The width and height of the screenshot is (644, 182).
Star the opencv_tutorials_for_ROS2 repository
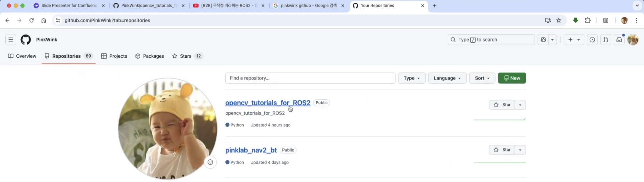[x=502, y=105]
